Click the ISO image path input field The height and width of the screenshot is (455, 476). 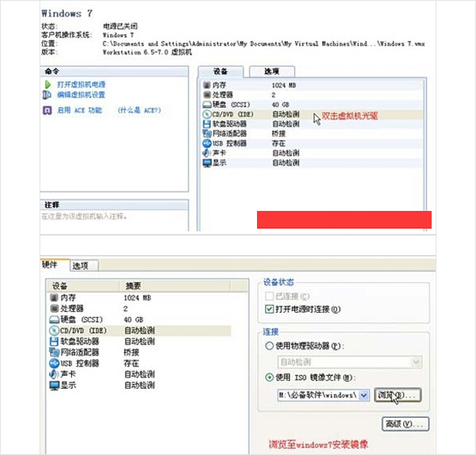click(319, 395)
